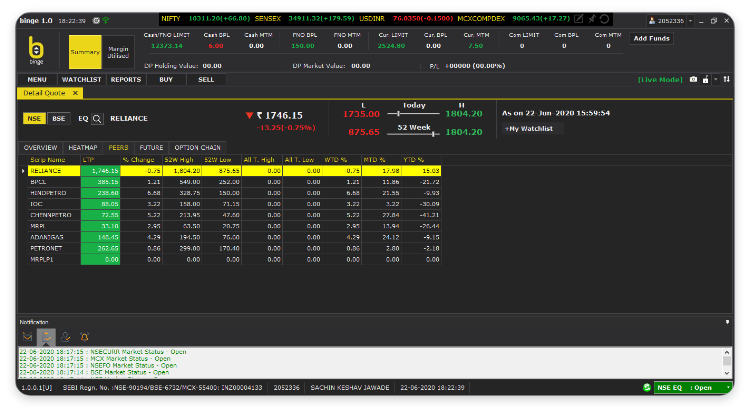Expand the RELIANCE row arrow
Screen dimensions: 750x414
tap(23, 171)
